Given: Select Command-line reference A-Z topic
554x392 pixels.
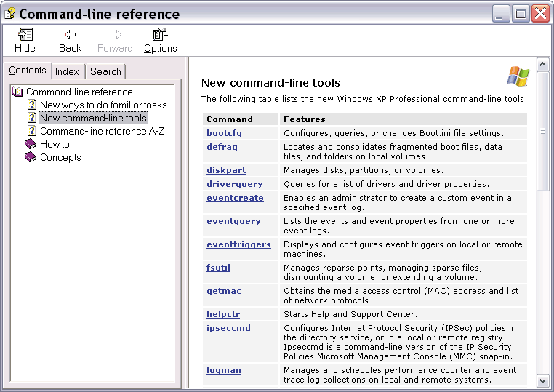Looking at the screenshot, I should coord(102,131).
